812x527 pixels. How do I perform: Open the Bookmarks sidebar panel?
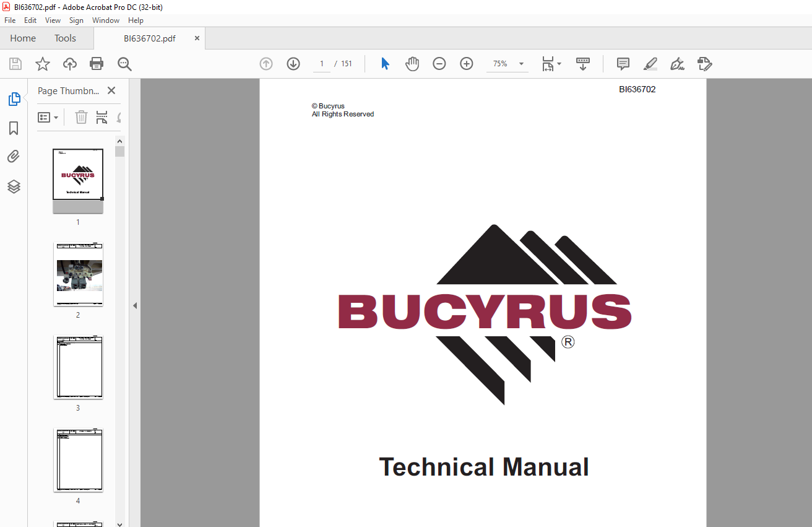[x=14, y=128]
